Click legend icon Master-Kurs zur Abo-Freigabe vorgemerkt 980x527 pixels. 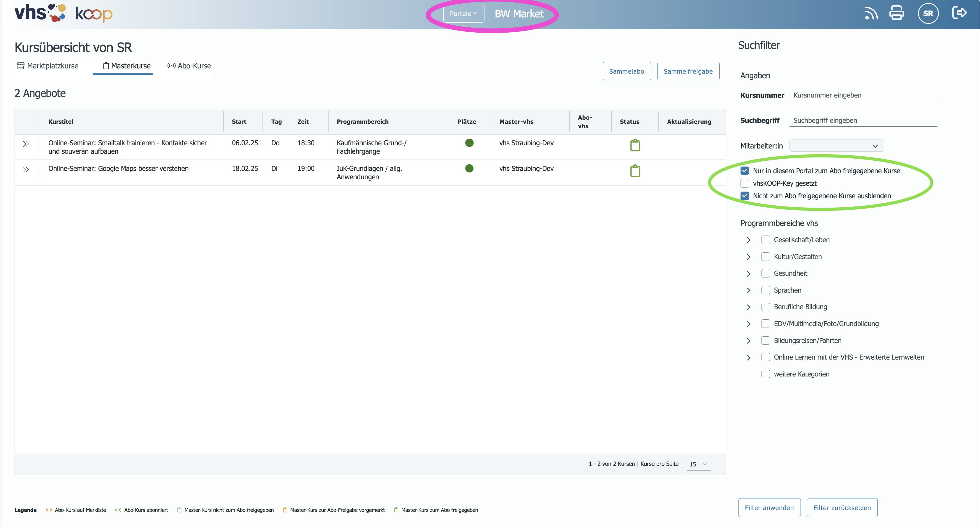pyautogui.click(x=285, y=510)
